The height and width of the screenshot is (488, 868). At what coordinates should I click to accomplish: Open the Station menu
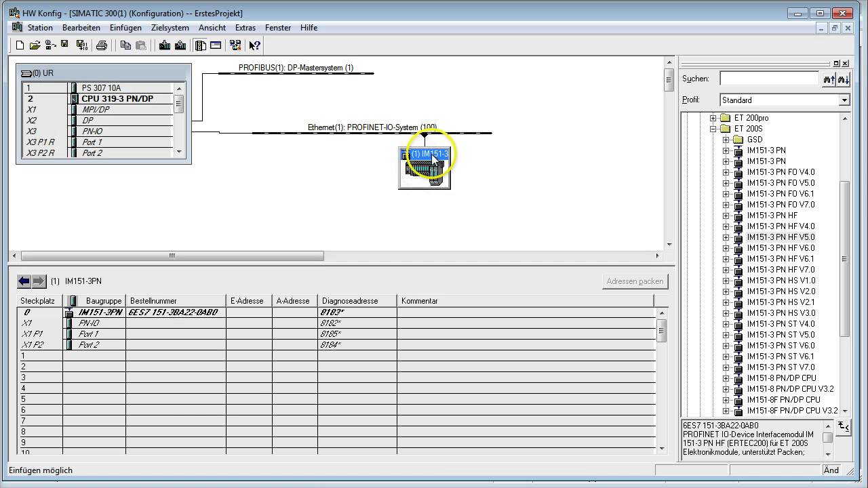click(40, 28)
